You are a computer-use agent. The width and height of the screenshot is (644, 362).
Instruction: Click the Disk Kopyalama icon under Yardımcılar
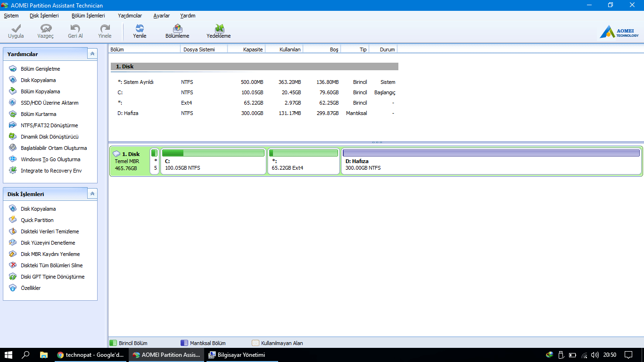(x=13, y=80)
